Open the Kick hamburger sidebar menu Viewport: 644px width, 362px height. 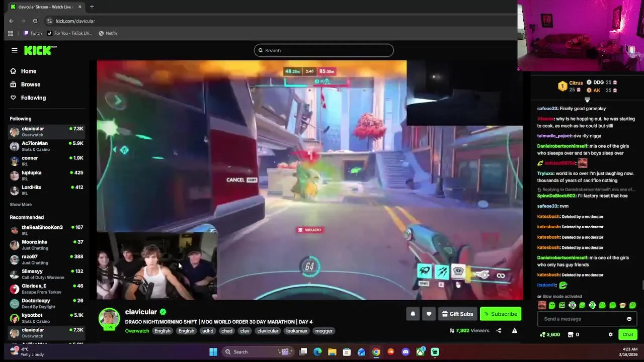tap(15, 50)
